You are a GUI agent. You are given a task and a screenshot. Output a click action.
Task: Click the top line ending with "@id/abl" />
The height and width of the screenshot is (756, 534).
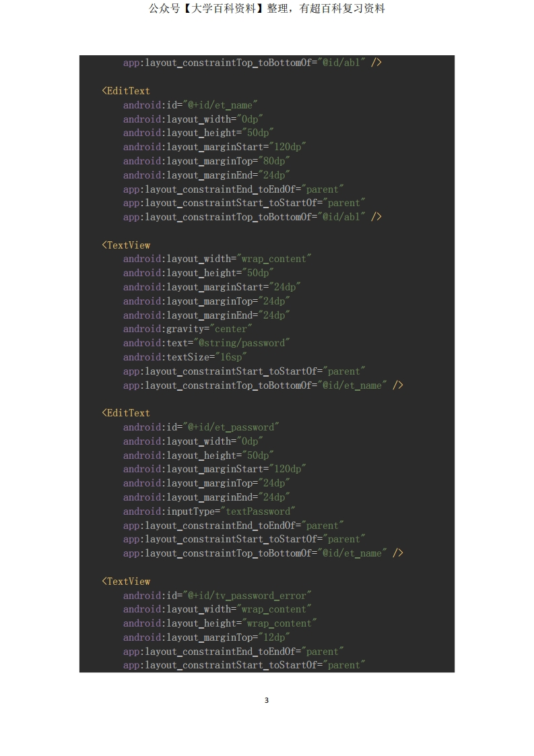(x=253, y=63)
